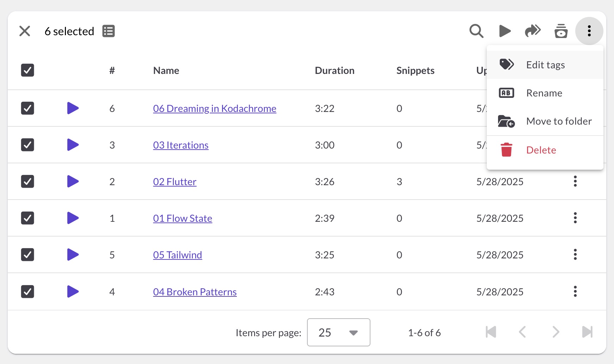Toggle the select-all checkbox in the header
The width and height of the screenshot is (614, 364).
click(27, 70)
